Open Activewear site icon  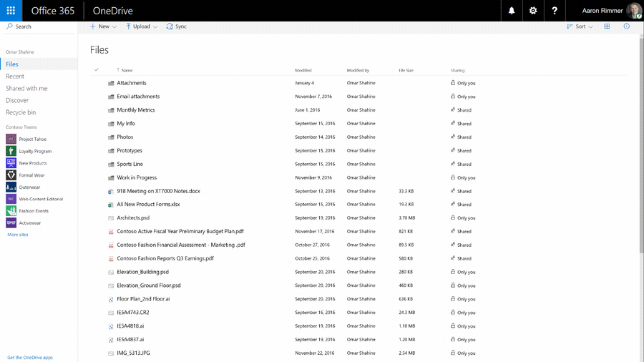[11, 223]
